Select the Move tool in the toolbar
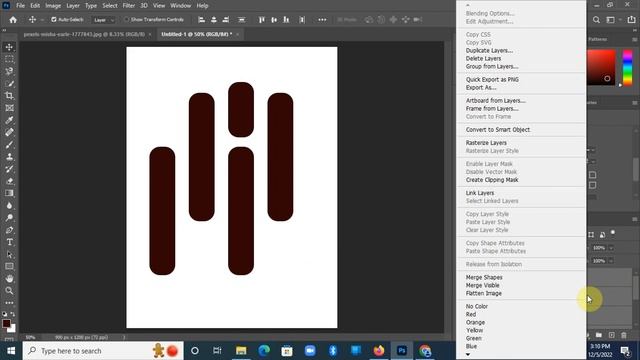 point(9,47)
